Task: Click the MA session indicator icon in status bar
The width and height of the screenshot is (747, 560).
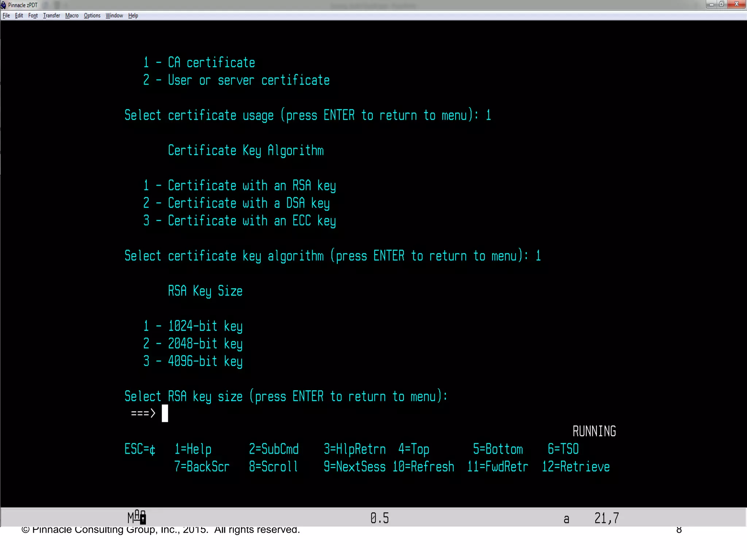Action: tap(137, 517)
